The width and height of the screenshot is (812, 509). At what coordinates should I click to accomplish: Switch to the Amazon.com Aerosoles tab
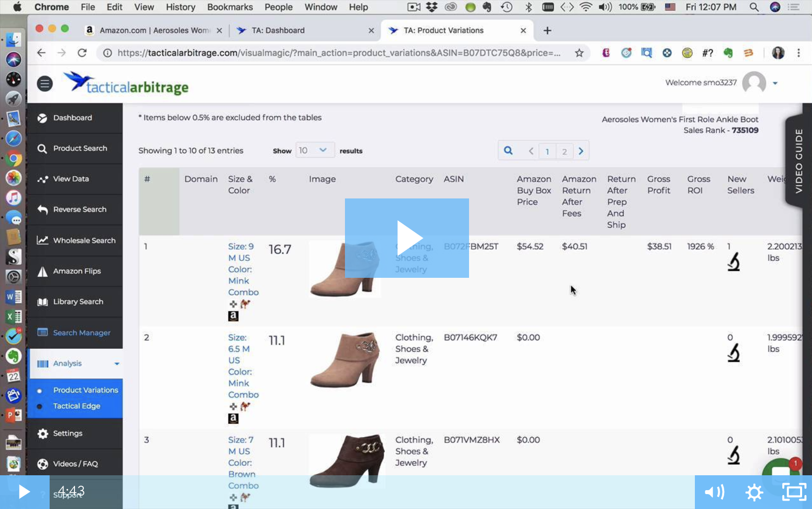point(154,30)
